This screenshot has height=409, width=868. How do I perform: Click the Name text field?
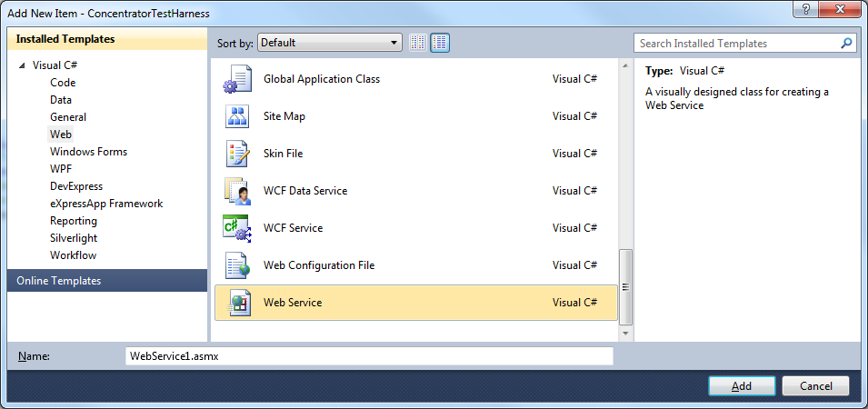click(x=369, y=356)
